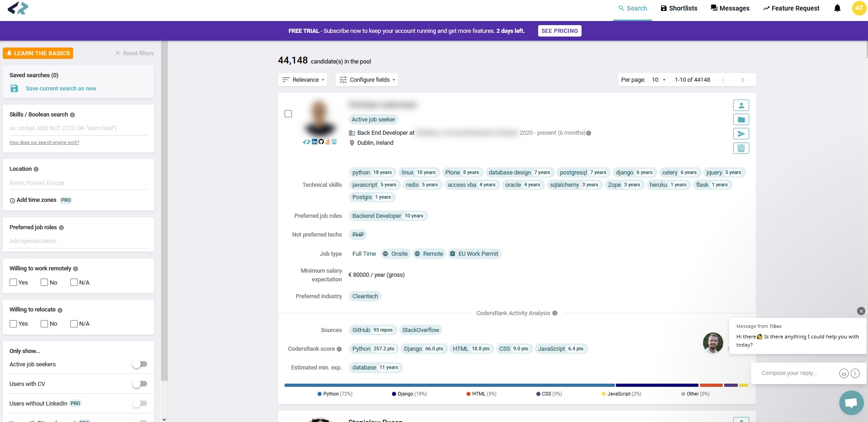Image resolution: width=868 pixels, height=422 pixels.
Task: Show info for CodersRank score
Action: tap(339, 349)
